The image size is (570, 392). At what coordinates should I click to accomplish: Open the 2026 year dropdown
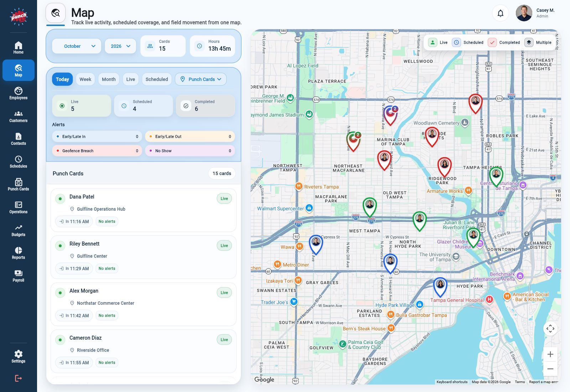120,46
